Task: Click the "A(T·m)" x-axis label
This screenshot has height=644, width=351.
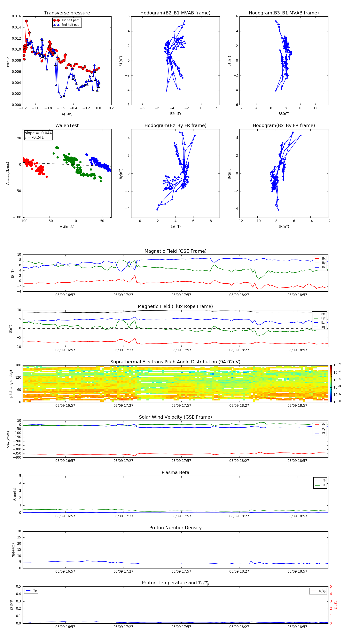Action: (x=67, y=114)
